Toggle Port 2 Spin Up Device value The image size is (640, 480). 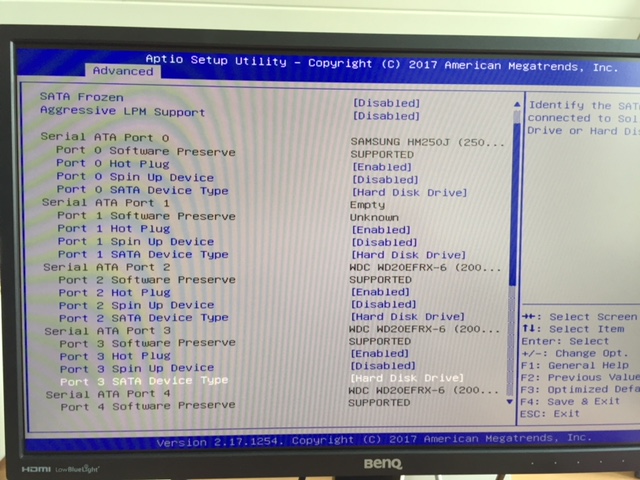click(x=384, y=304)
